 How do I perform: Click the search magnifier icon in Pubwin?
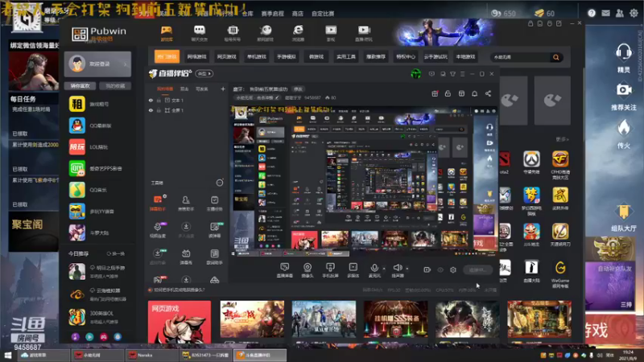556,57
